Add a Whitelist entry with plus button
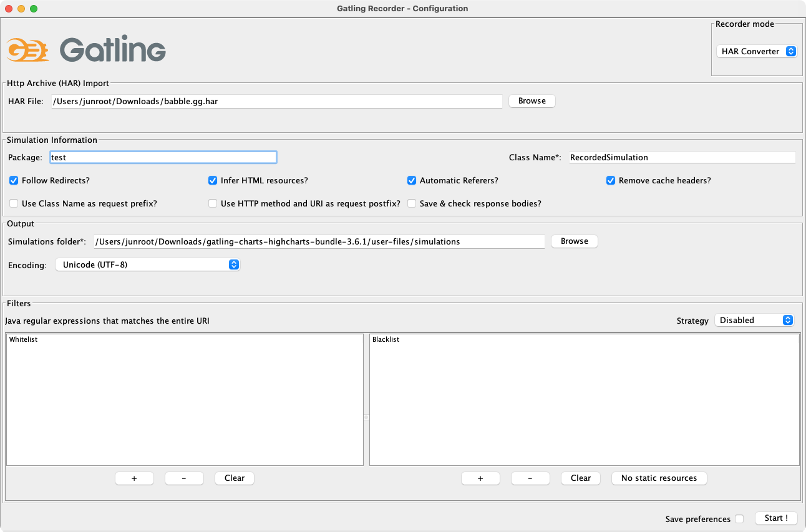 point(134,478)
